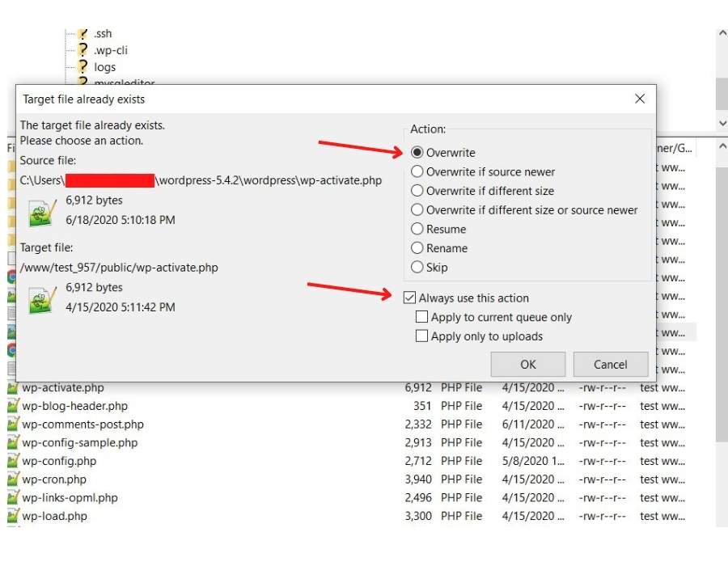Click the wp-config.php file icon
The height and width of the screenshot is (566, 728).
[x=13, y=460]
